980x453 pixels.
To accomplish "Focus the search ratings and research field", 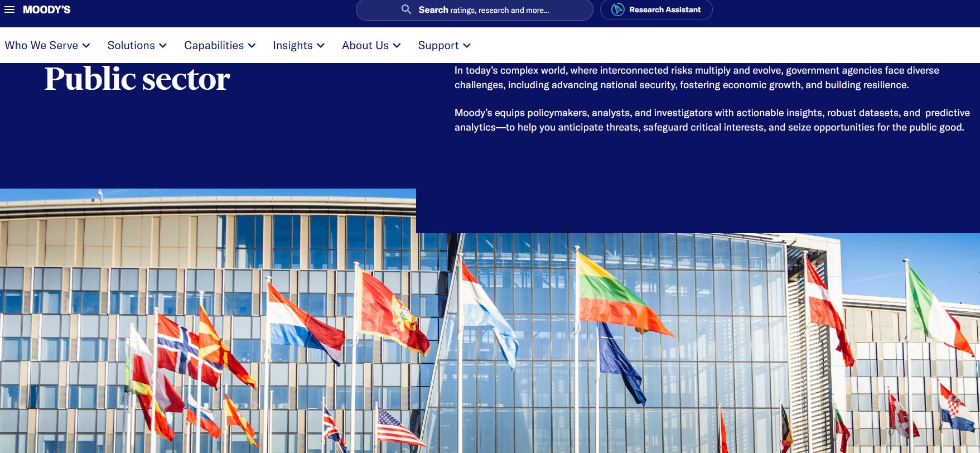I will (x=491, y=10).
